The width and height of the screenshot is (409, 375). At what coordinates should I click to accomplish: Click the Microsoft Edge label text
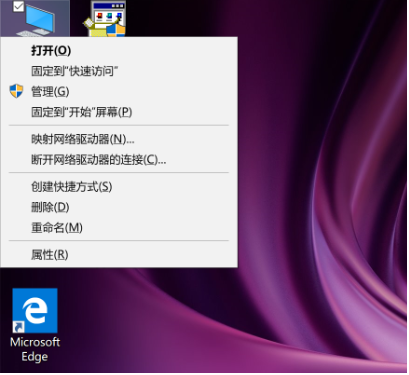coord(35,349)
